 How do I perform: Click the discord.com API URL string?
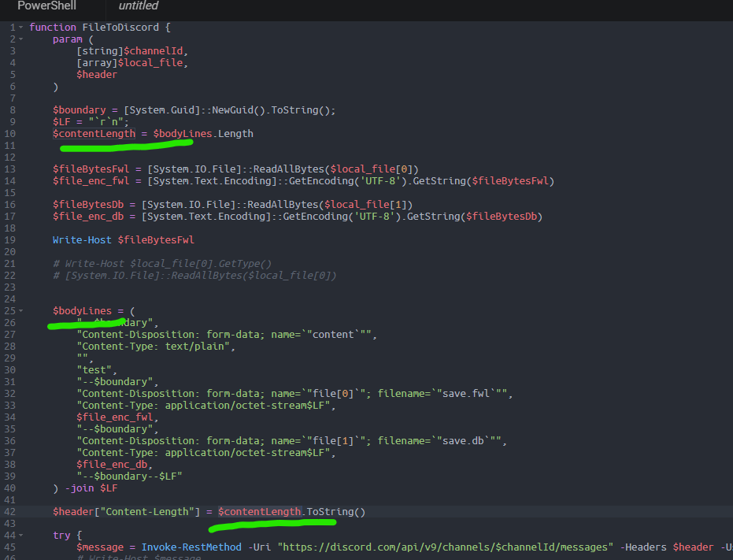pyautogui.click(x=446, y=547)
